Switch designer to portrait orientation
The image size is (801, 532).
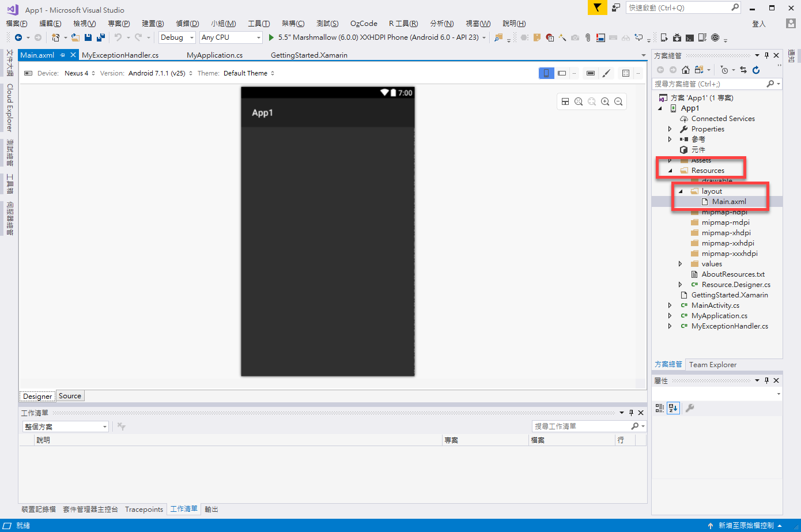546,73
